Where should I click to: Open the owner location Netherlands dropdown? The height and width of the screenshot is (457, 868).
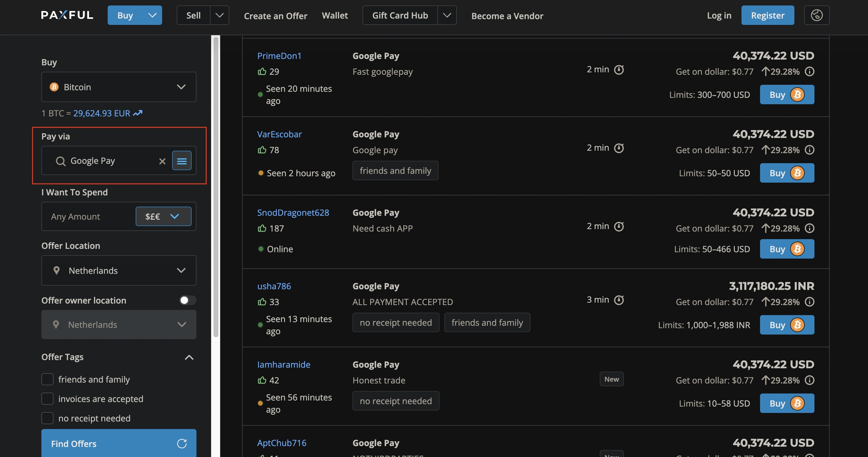tap(119, 325)
